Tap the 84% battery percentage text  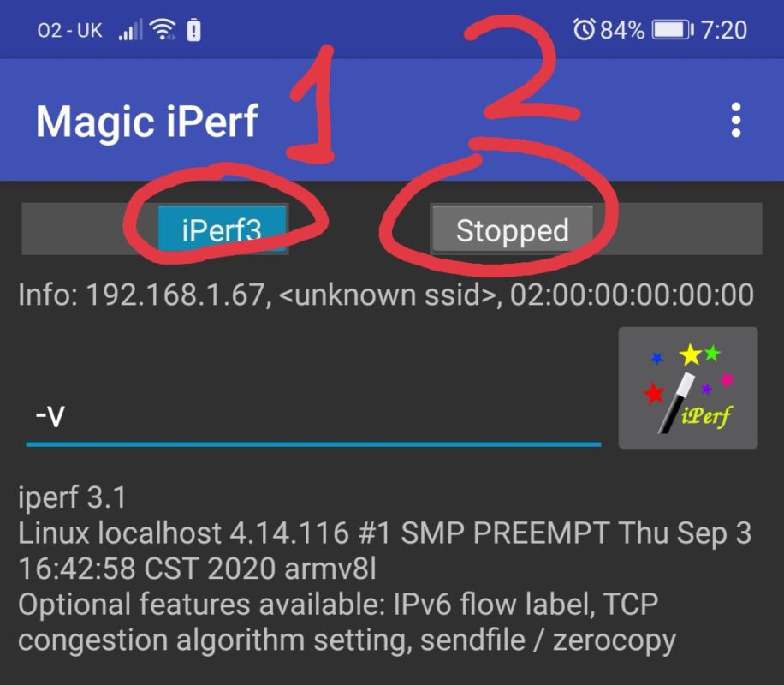coord(622,30)
